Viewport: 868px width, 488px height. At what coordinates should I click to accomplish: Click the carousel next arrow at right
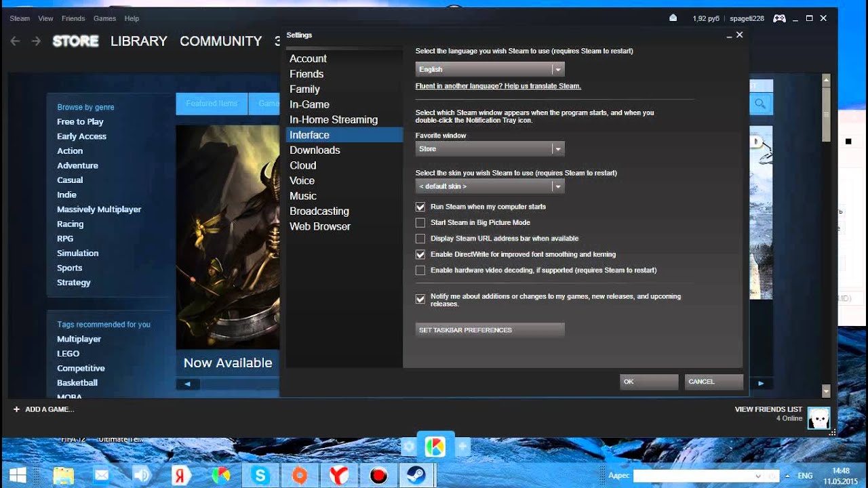click(x=761, y=384)
